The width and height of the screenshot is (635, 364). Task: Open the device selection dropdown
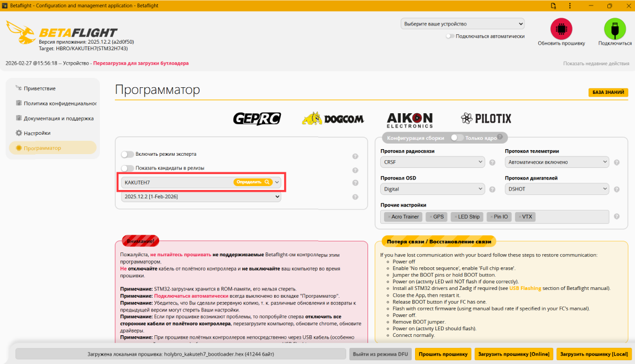pyautogui.click(x=463, y=24)
